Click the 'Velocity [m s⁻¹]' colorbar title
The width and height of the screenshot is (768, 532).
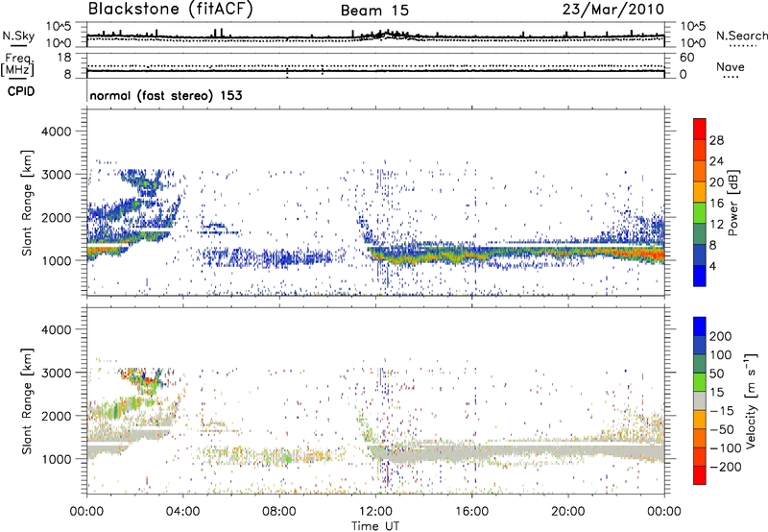[x=751, y=400]
